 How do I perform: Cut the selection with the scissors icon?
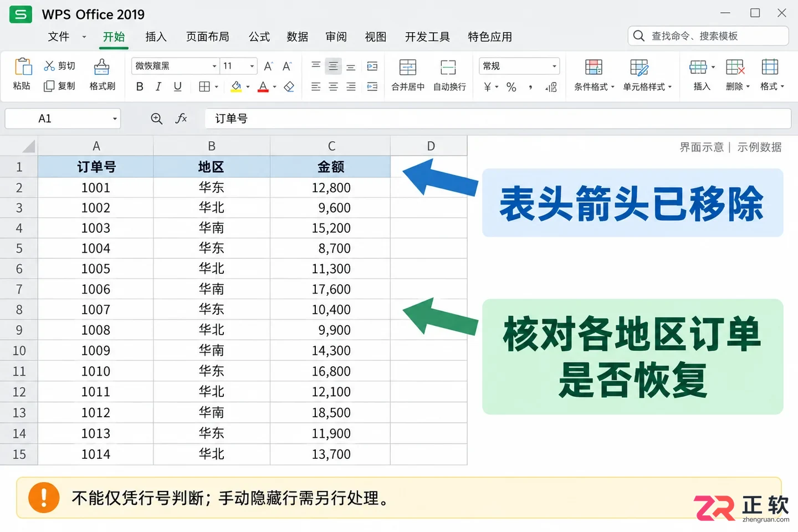[x=49, y=66]
